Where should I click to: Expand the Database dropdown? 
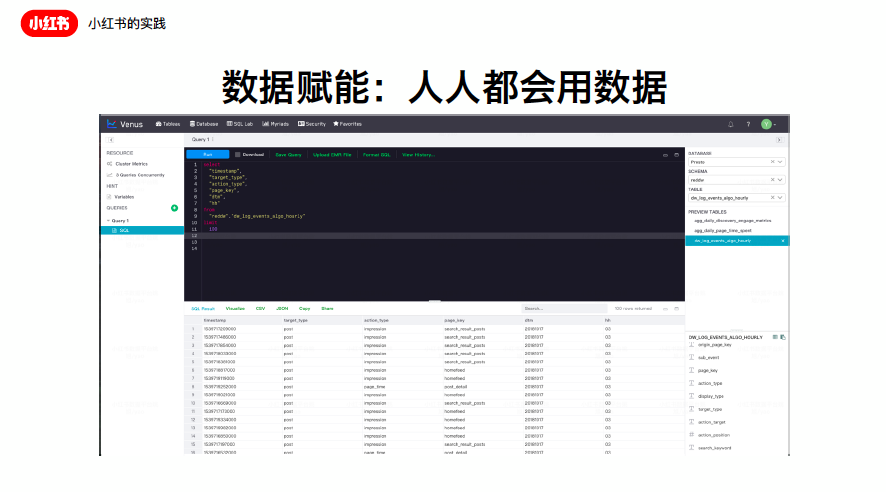click(x=780, y=162)
